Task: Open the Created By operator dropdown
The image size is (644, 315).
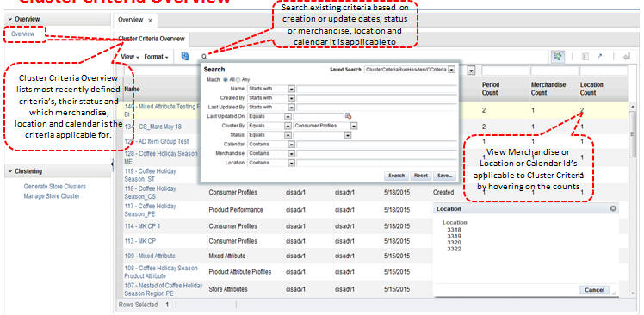Action: (x=291, y=98)
